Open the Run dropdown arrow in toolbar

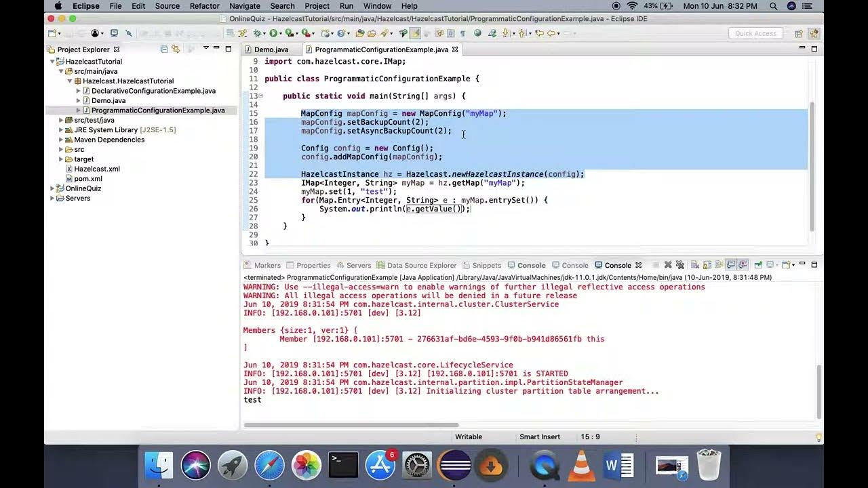pos(281,33)
